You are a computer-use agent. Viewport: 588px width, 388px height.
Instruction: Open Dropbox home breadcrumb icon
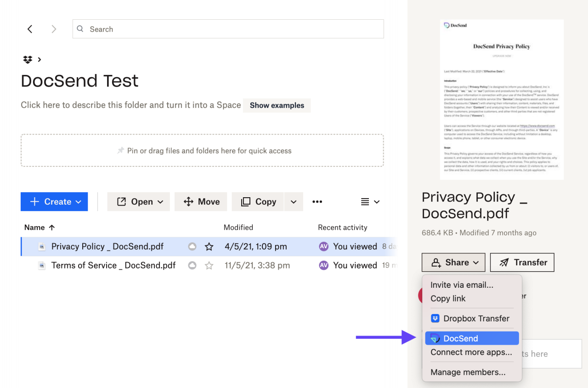click(28, 59)
